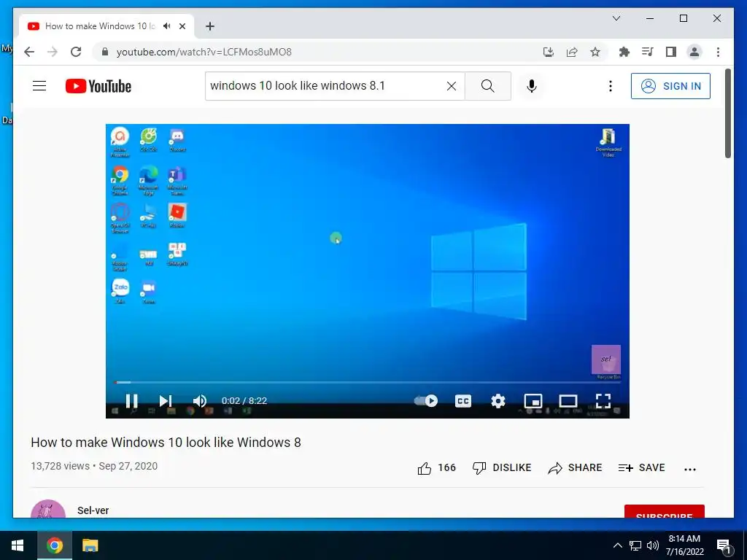The image size is (747, 560).
Task: Skip to the next video
Action: 166,401
